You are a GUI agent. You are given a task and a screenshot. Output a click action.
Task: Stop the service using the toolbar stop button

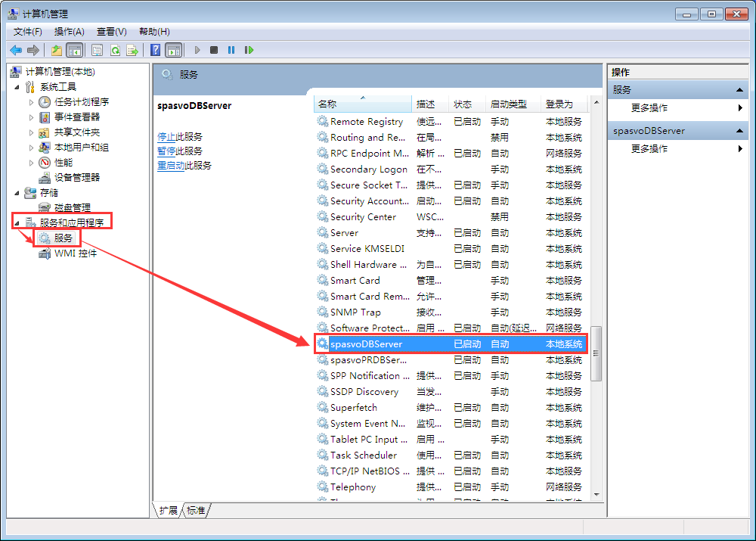coord(214,50)
